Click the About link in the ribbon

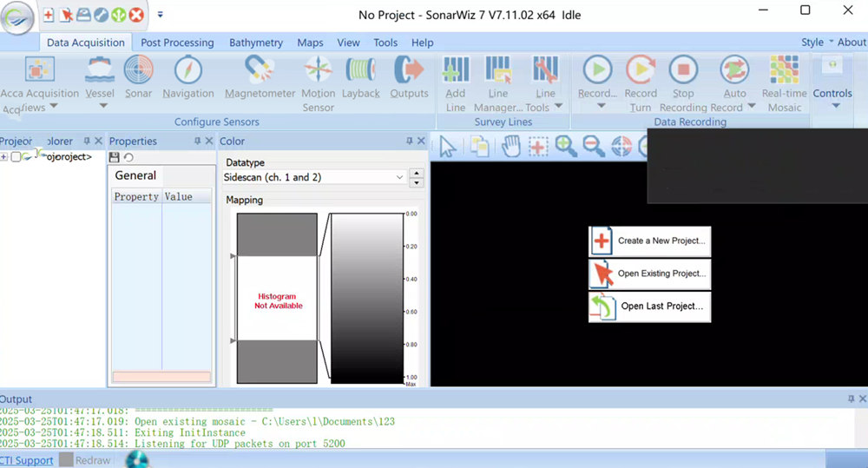pyautogui.click(x=852, y=42)
